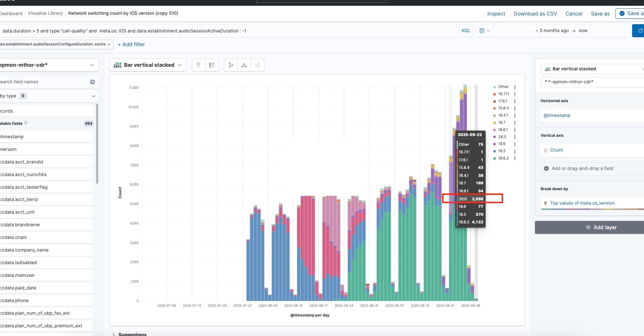Screen dimensions: 644x336
Task: Go to Visualize Library breadcrumb
Action: click(x=45, y=13)
